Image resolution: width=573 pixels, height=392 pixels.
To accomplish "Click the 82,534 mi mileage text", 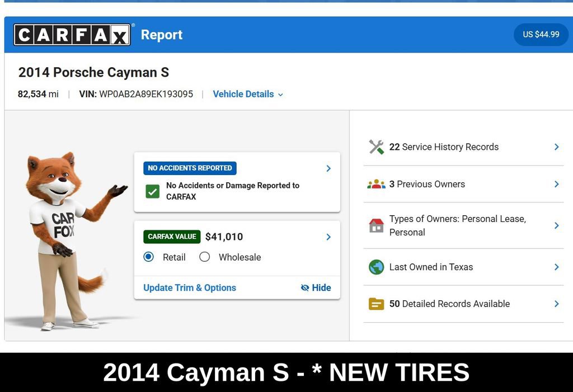I will 38,95.
